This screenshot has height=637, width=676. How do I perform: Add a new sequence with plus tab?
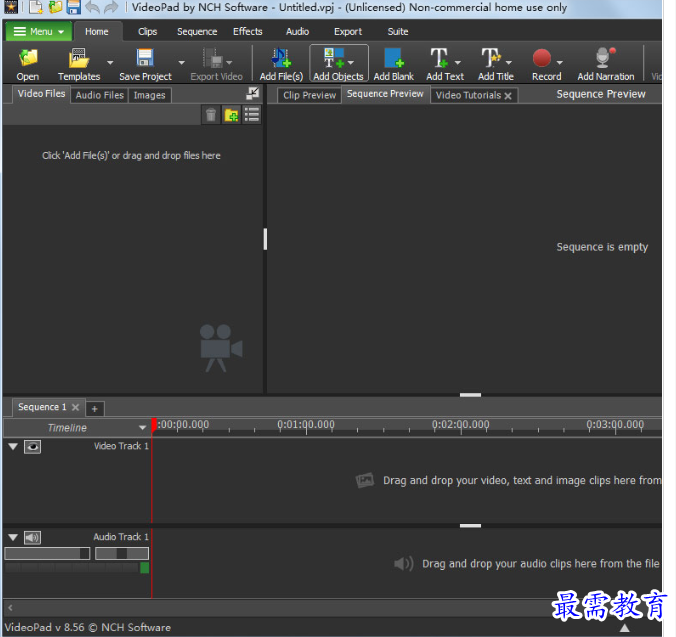[x=94, y=408]
